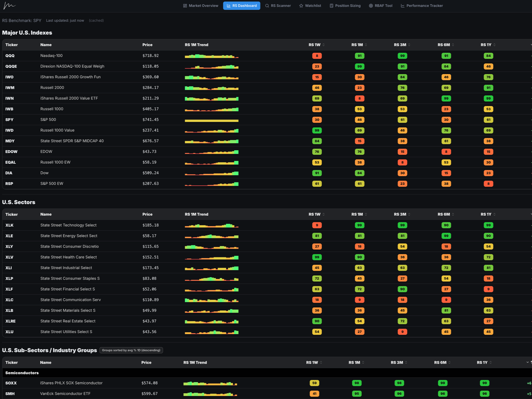The image size is (532, 399).
Task: Click QQQ's red RS 1W badge 8
Action: coord(317,56)
